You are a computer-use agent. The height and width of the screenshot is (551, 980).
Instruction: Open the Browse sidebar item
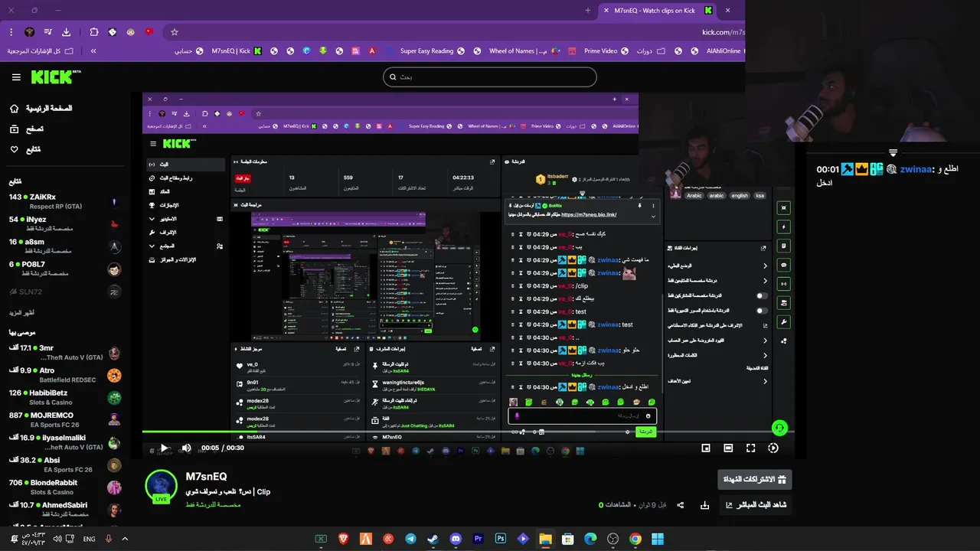26,129
